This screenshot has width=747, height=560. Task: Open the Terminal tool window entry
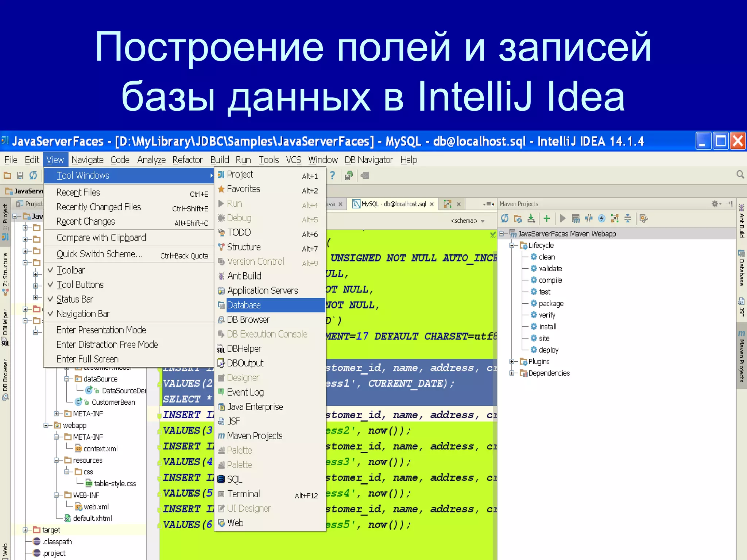tap(270, 494)
